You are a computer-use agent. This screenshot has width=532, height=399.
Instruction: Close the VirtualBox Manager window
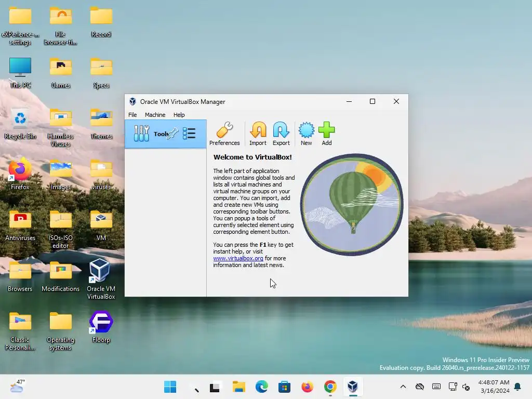[x=396, y=101]
